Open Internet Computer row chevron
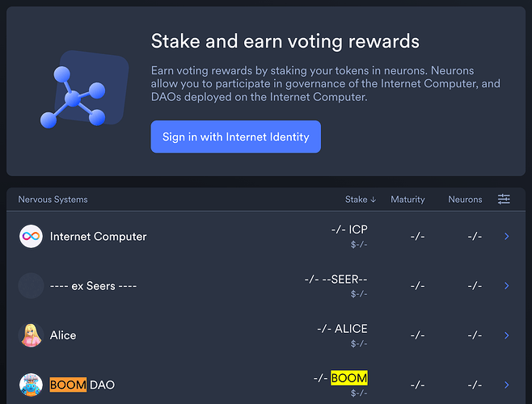 [x=507, y=236]
